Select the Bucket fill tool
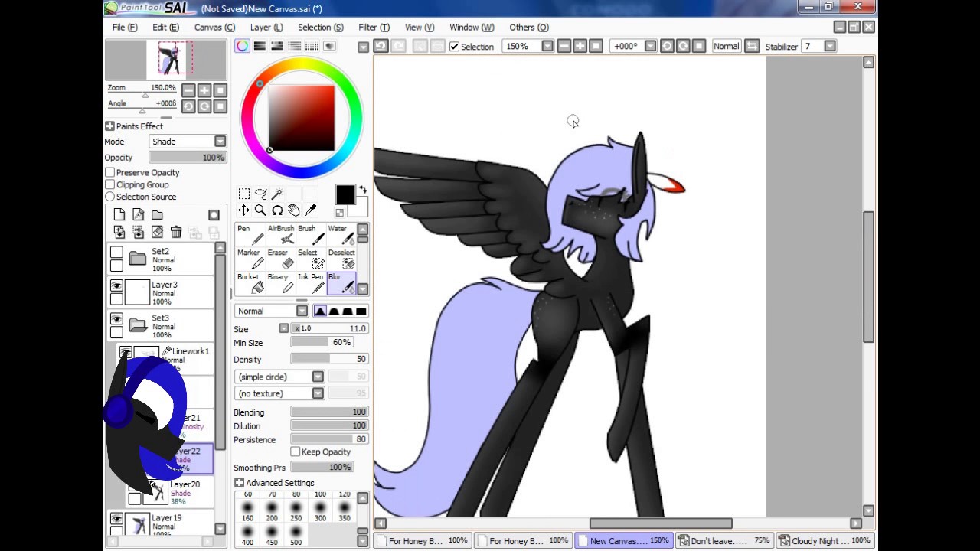Screen dimensions: 980x551 pyautogui.click(x=249, y=283)
